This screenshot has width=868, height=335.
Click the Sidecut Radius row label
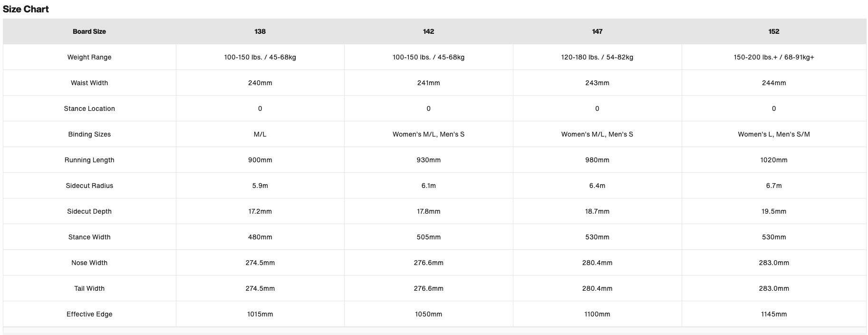pyautogui.click(x=89, y=186)
